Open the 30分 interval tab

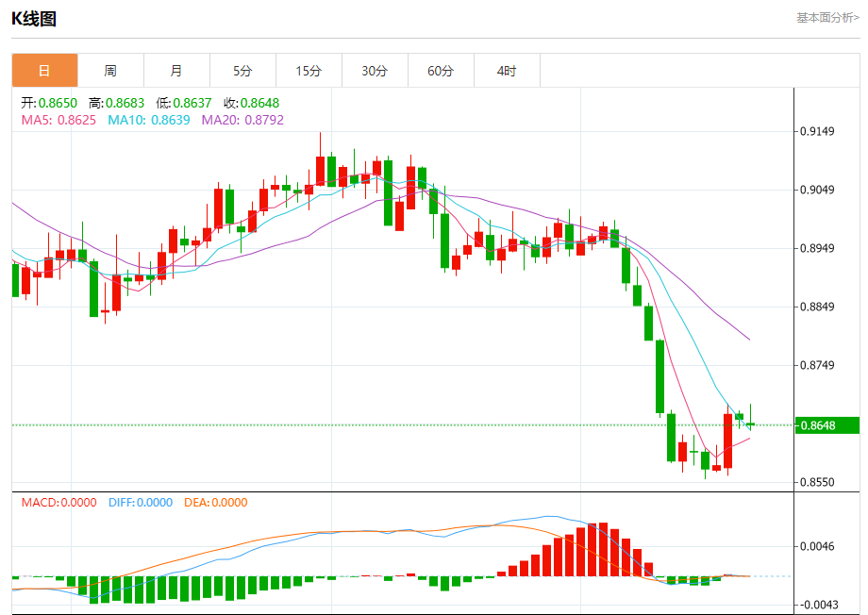click(x=375, y=71)
